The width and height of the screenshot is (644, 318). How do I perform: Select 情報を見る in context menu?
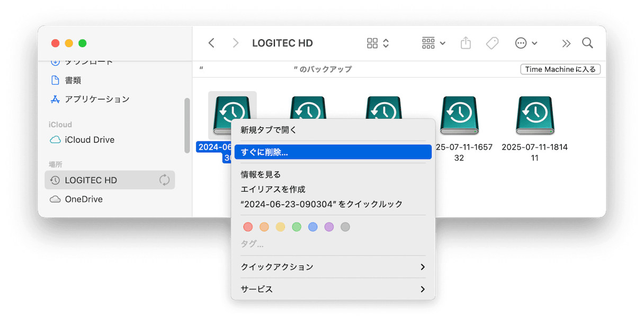261,174
